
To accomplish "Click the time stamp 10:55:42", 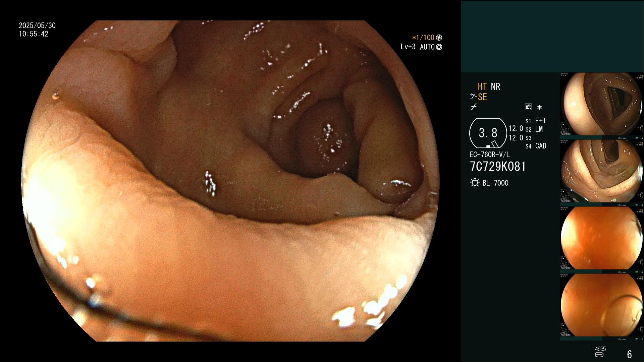I will 34,34.
